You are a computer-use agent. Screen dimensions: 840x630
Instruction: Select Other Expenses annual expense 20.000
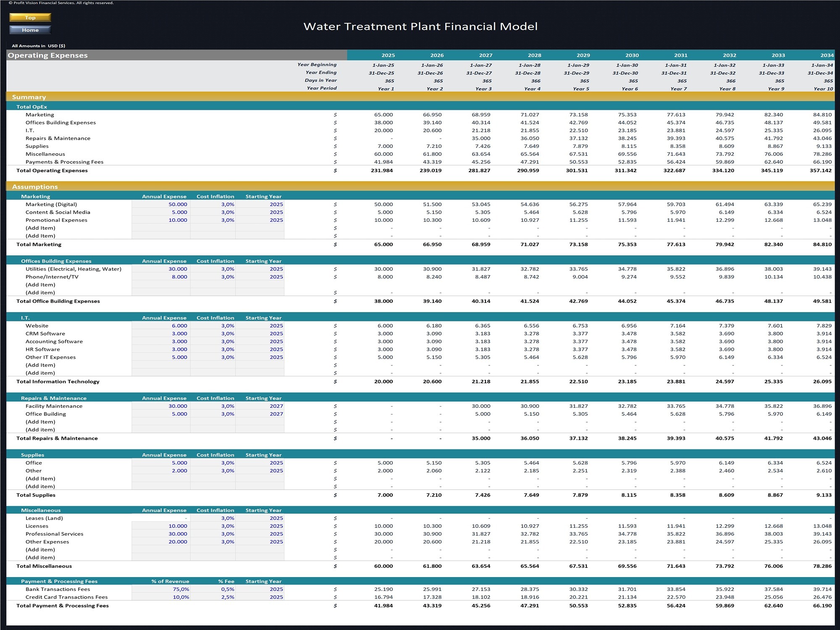(x=161, y=542)
